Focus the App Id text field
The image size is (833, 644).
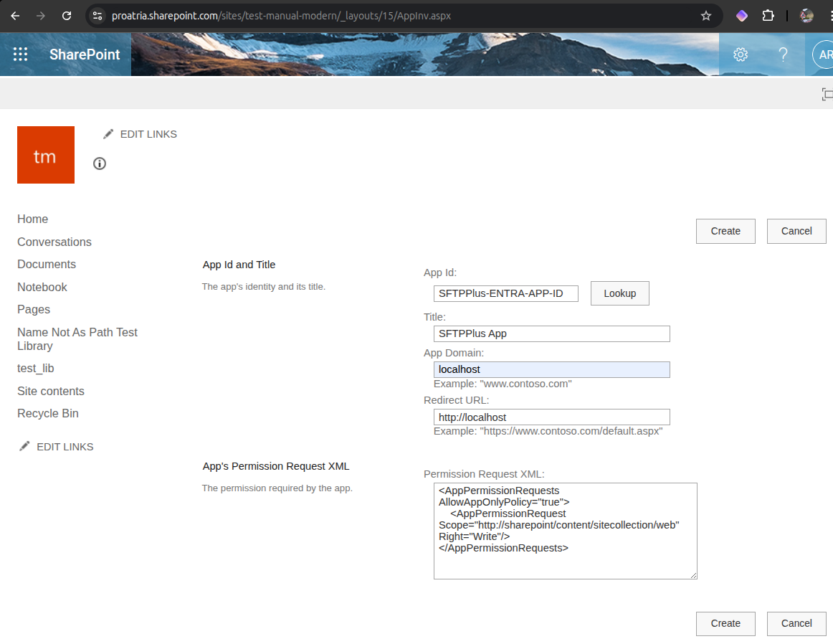click(505, 293)
